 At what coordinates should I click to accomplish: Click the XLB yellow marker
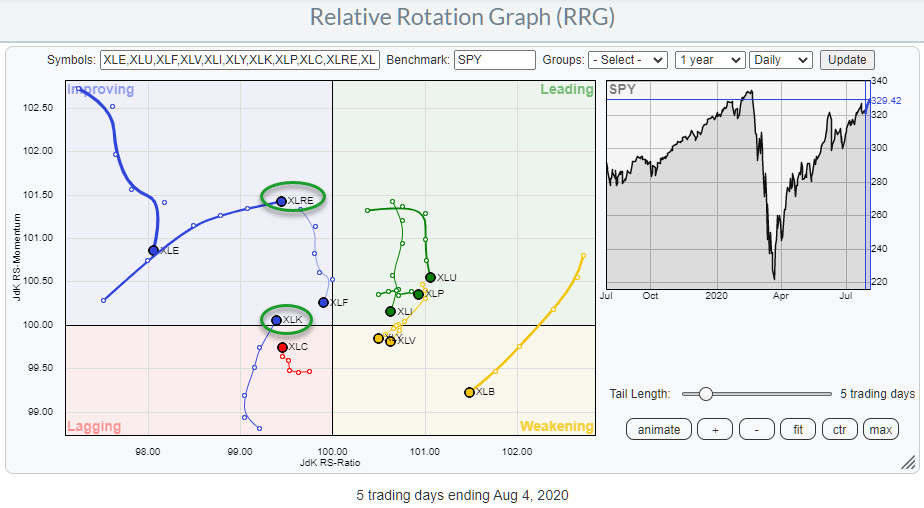pos(469,392)
